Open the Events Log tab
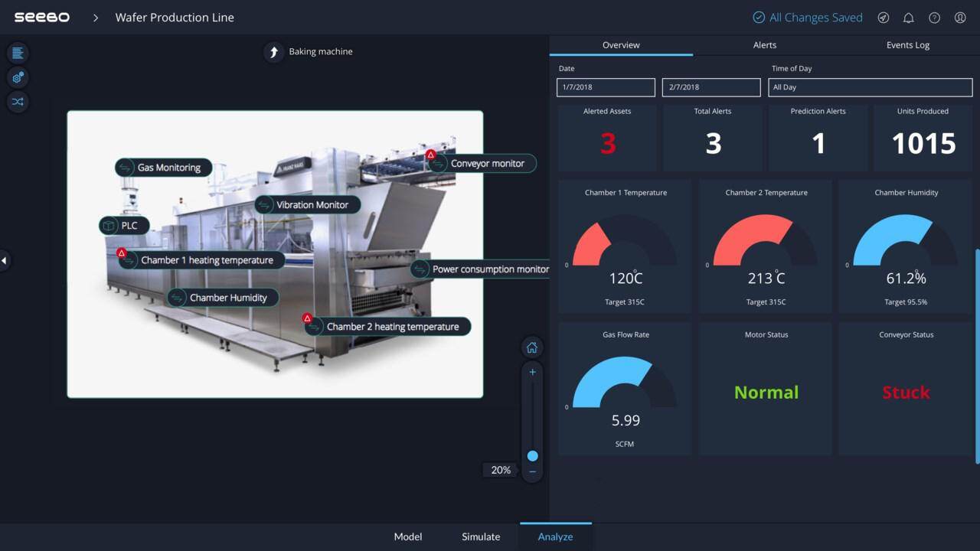Image resolution: width=980 pixels, height=551 pixels. pos(907,45)
